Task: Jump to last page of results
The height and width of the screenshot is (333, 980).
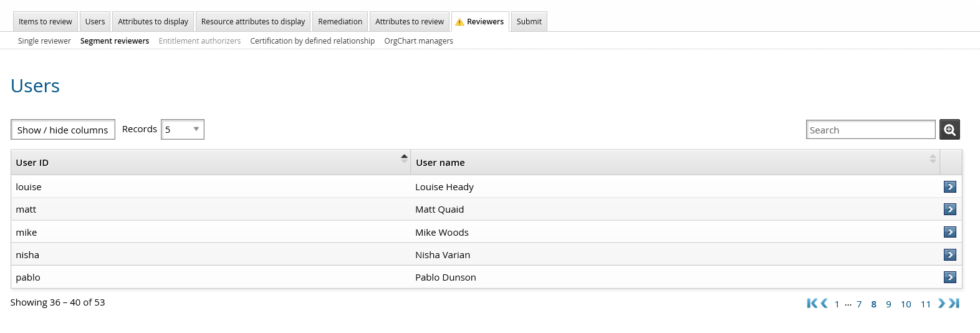Action: [x=954, y=304]
